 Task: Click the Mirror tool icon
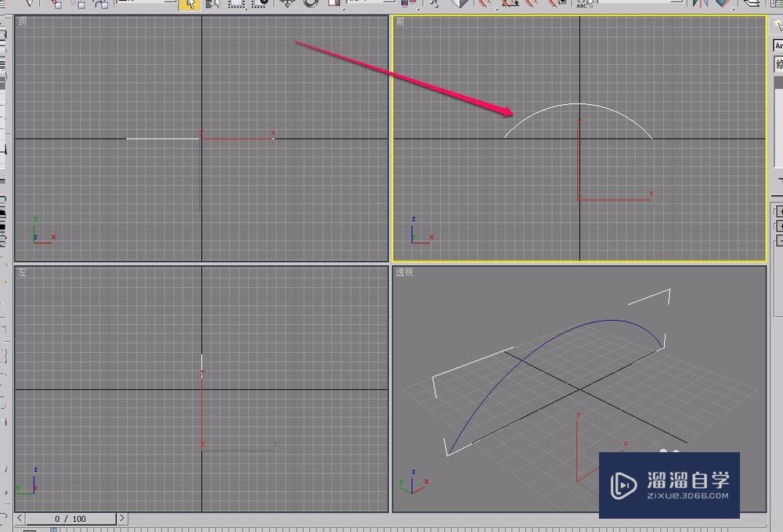700,3
